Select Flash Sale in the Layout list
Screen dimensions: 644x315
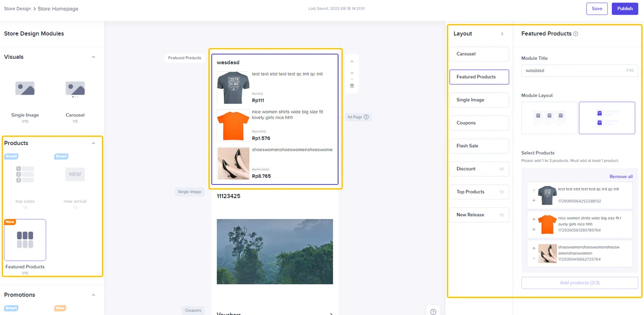click(x=478, y=146)
